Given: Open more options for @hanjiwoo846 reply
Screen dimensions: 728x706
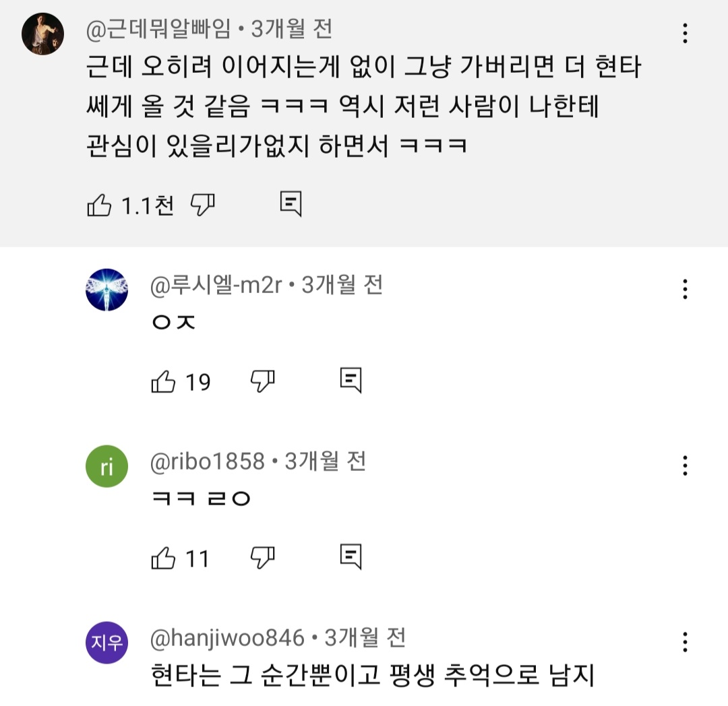Looking at the screenshot, I should point(685,641).
